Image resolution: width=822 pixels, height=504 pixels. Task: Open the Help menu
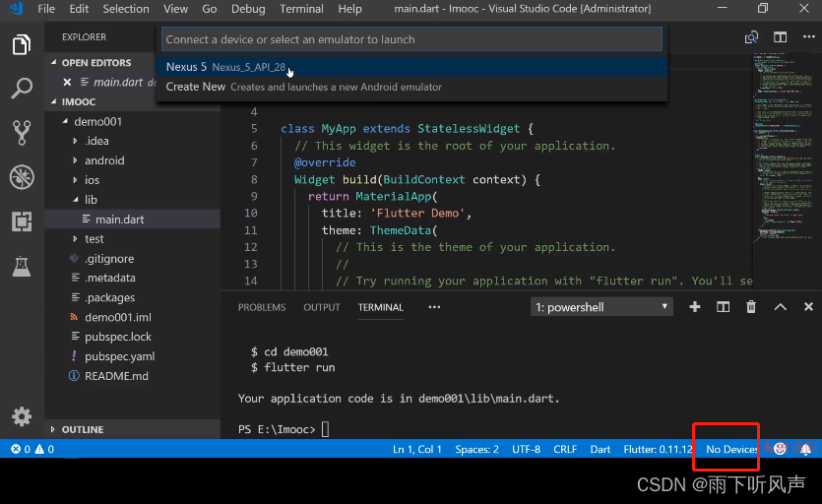tap(349, 9)
